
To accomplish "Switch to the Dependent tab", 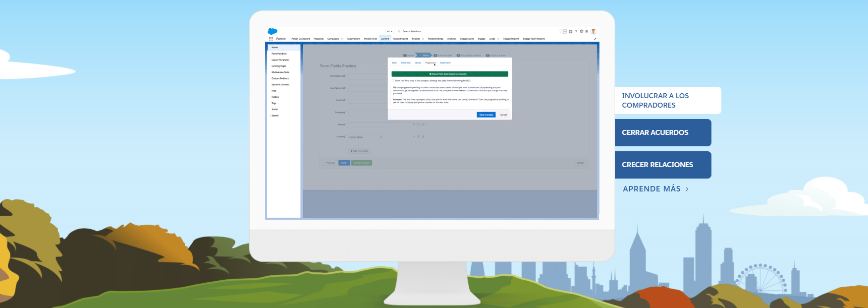I will 445,63.
